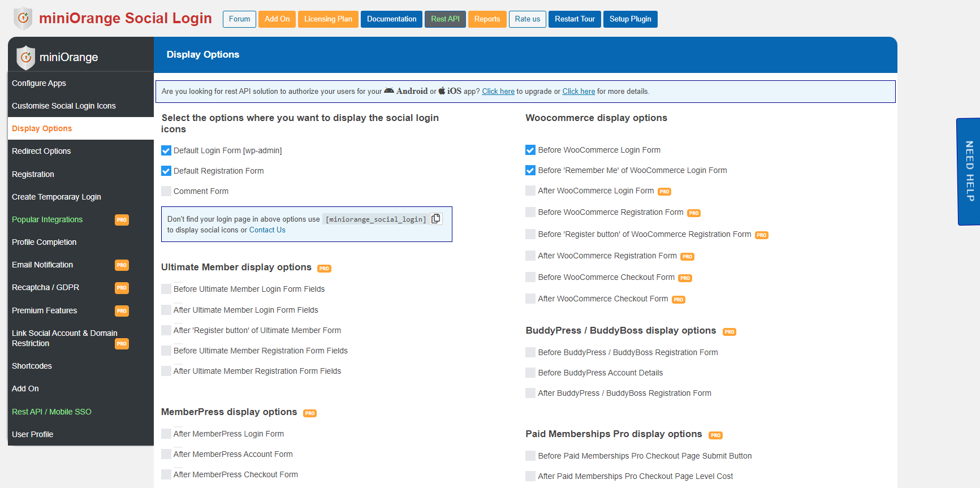The image size is (980, 488).
Task: Click the orange Add On header button
Action: tap(277, 19)
